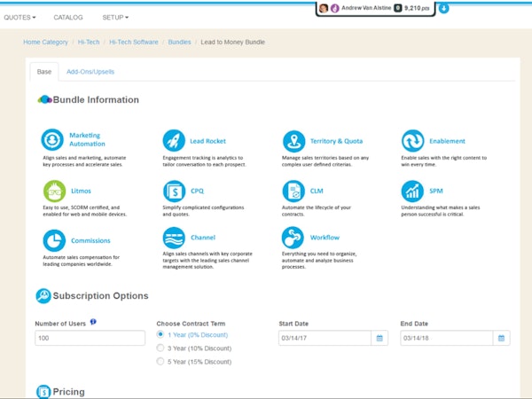Click the blue download arrow icon
This screenshot has height=399, width=532.
443,8
